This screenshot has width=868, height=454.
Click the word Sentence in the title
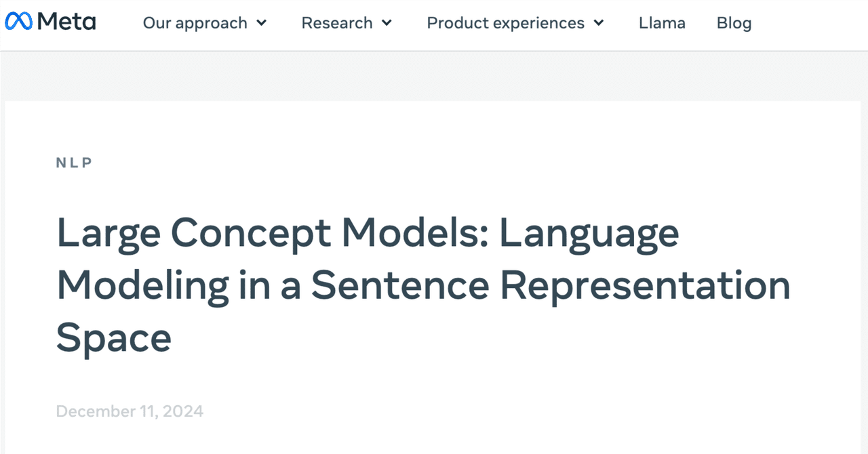tap(400, 285)
